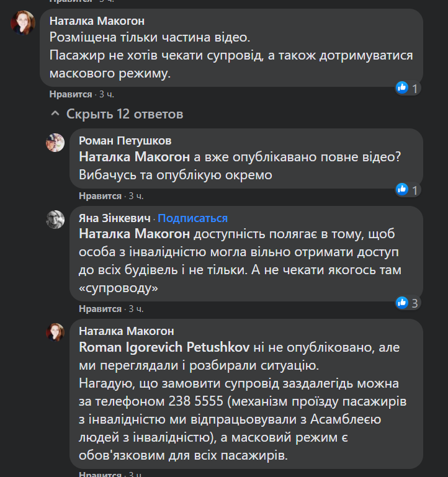The image size is (448, 477).
Task: Click Наталка Макогон mention in Яна's reply
Action: (134, 234)
